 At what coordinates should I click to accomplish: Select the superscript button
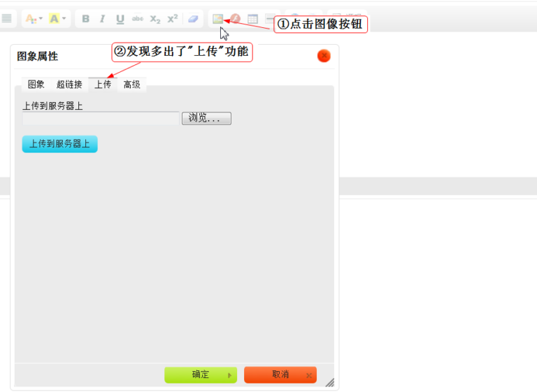click(x=173, y=19)
